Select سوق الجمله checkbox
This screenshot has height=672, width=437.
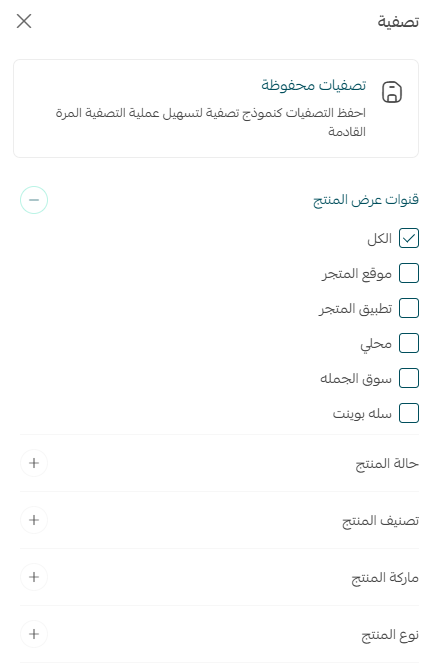pos(409,378)
